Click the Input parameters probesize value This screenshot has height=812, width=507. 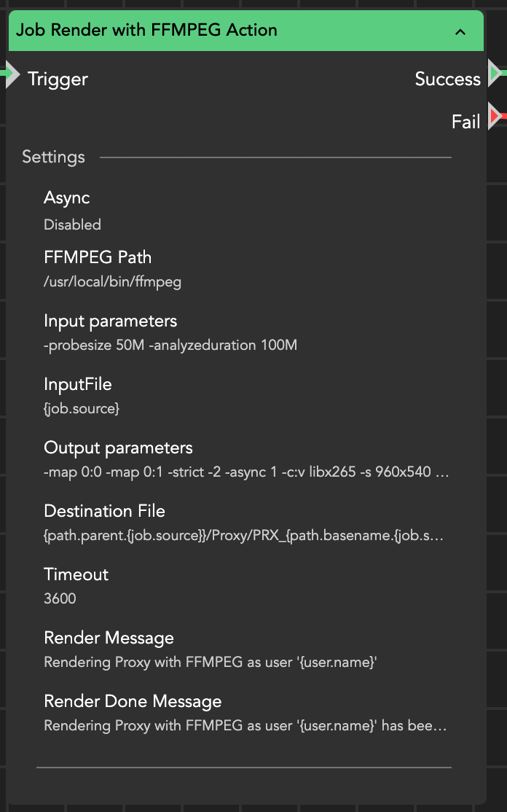coord(170,346)
